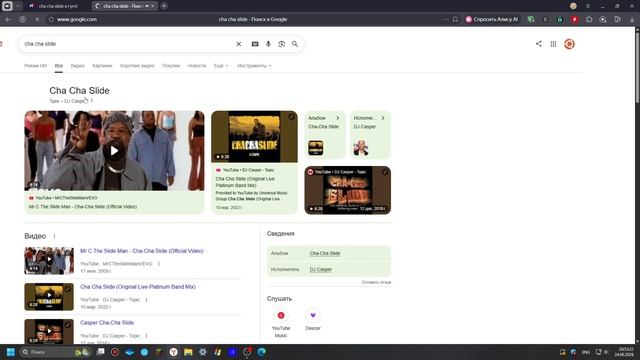The width and height of the screenshot is (640, 360).
Task: Switch to the Картинки search tab
Action: [x=102, y=66]
